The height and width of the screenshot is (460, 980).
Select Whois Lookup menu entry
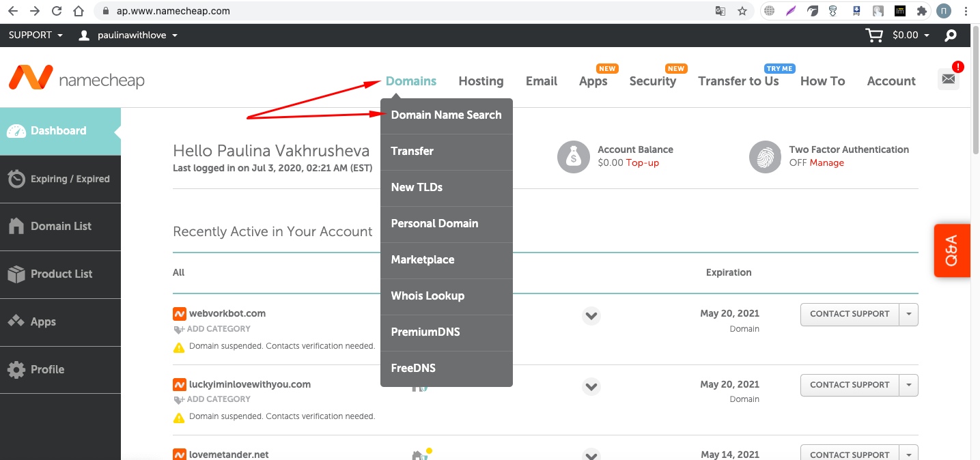pyautogui.click(x=447, y=296)
